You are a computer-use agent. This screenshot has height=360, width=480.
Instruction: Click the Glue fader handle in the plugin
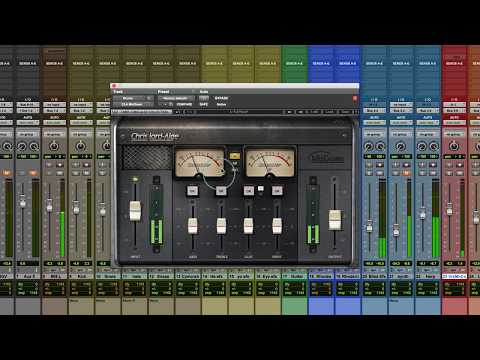point(249,225)
